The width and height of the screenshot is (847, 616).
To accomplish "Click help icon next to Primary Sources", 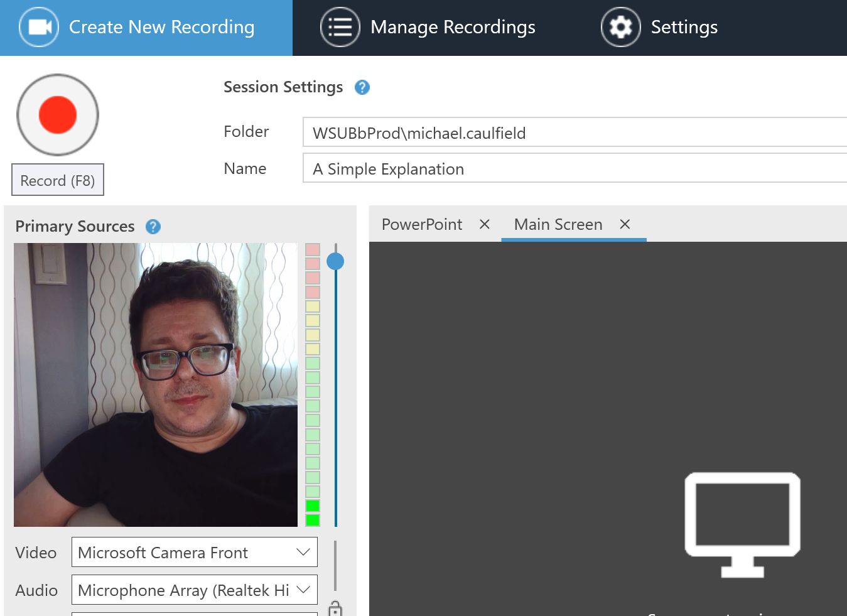I will 153,227.
